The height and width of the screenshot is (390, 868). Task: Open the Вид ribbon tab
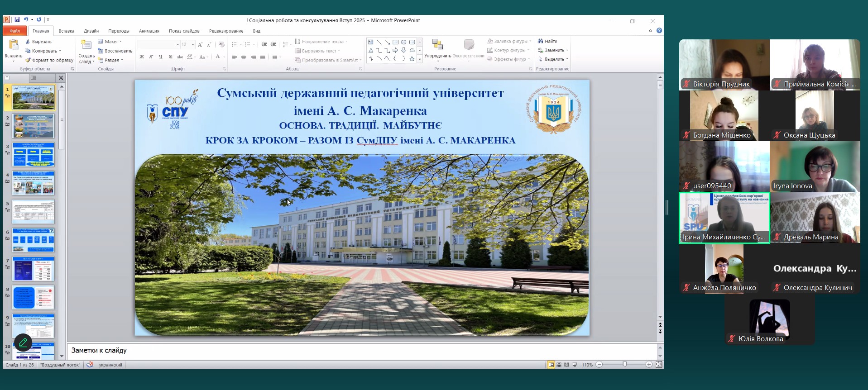(256, 31)
